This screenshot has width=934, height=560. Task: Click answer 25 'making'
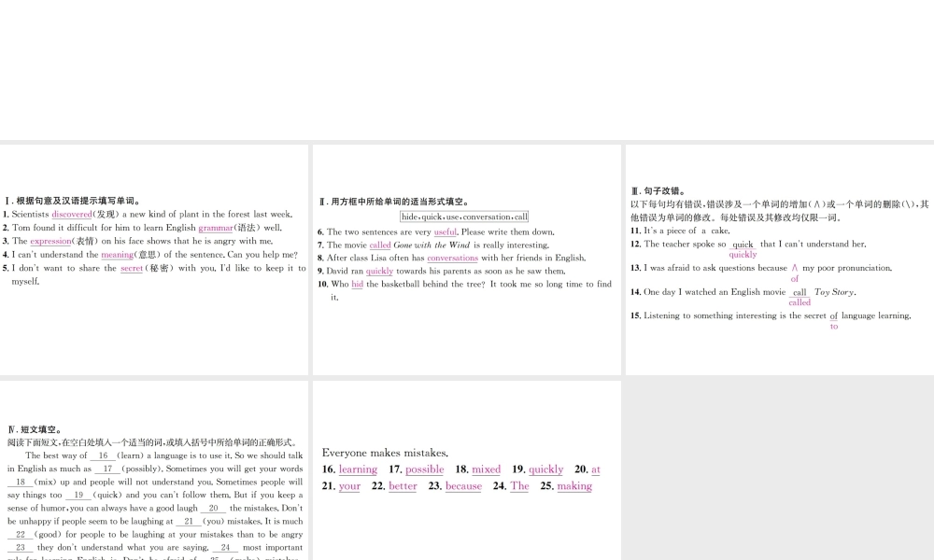tap(574, 486)
